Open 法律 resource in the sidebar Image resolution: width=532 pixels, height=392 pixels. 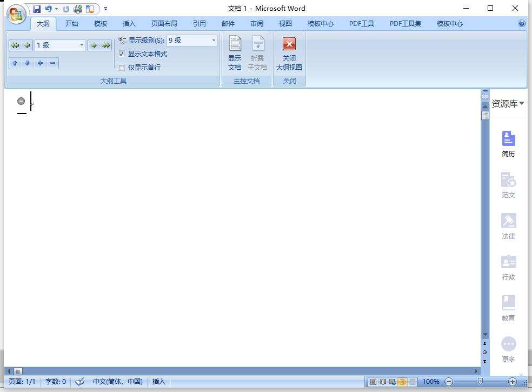[x=508, y=226]
